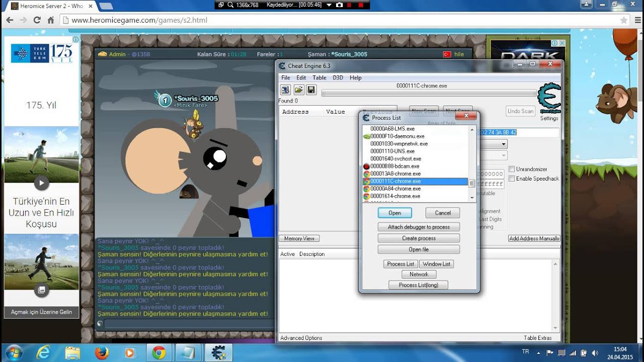The height and width of the screenshot is (362, 644).
Task: Pause the recording in the recorder bar
Action: [x=350, y=5]
